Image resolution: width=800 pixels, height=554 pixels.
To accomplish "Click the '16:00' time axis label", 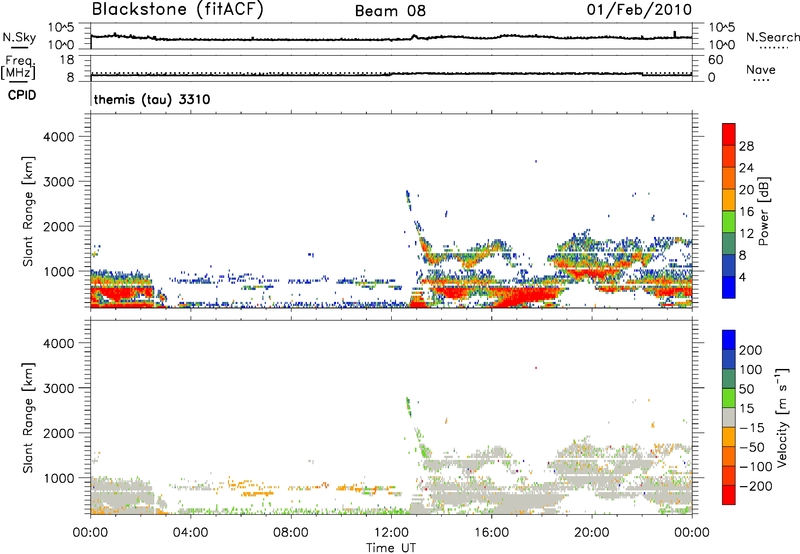I will (491, 533).
